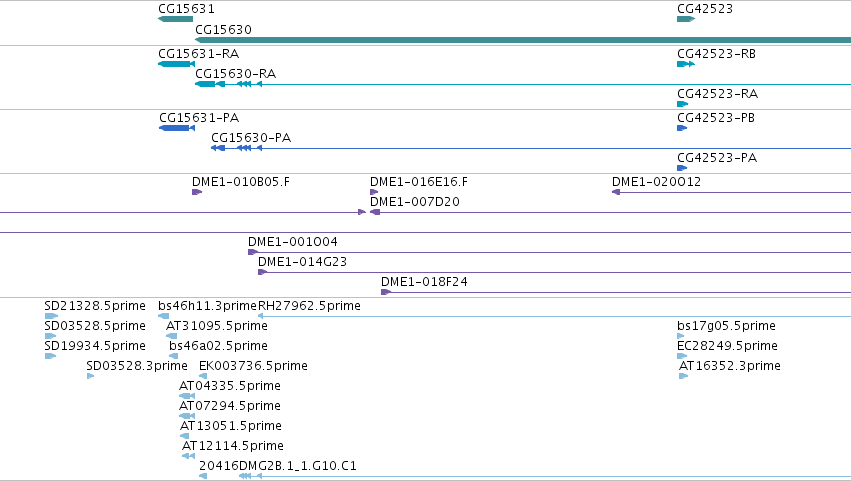Select the SD19934.5prime EST glyph

[50, 357]
